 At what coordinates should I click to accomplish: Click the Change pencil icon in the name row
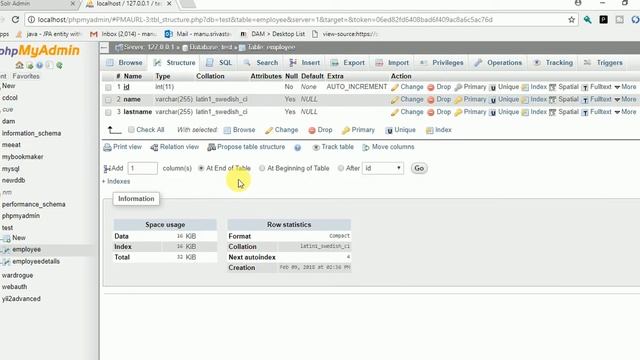pyautogui.click(x=394, y=100)
